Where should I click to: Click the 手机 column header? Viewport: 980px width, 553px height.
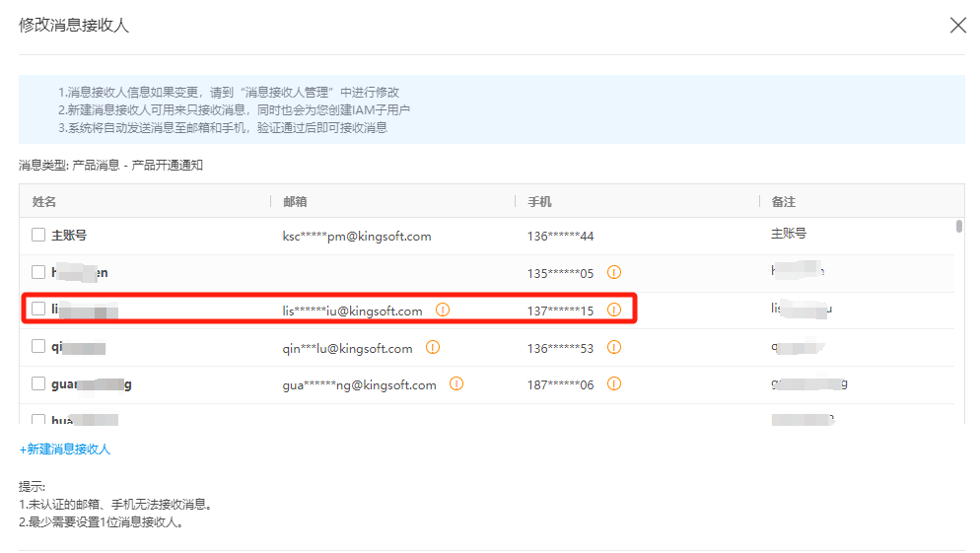coord(539,202)
